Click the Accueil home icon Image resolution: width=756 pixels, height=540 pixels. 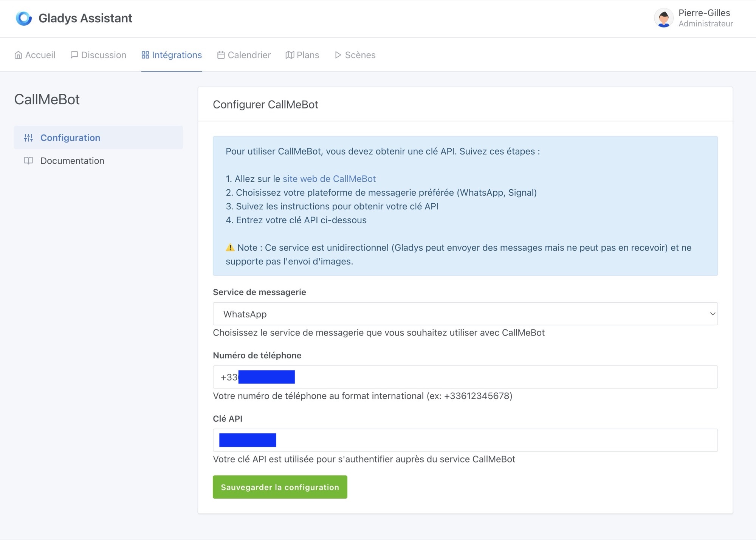[x=18, y=55]
